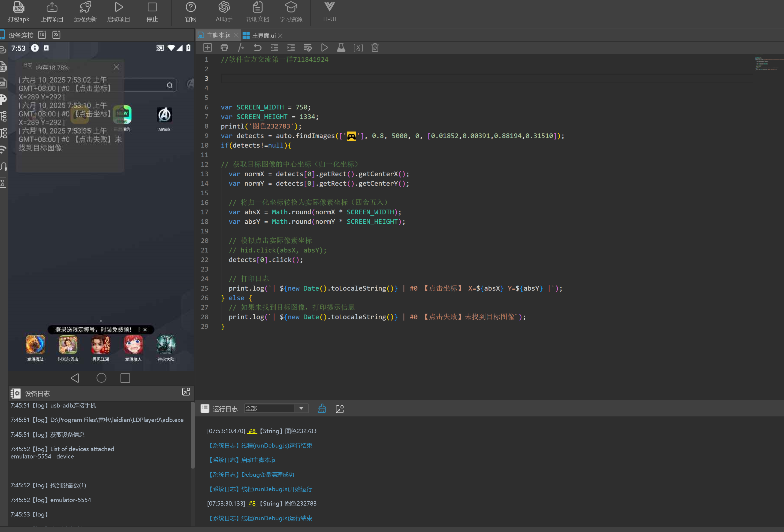Close the 主脚本.js tab
This screenshot has height=532, width=784.
236,35
